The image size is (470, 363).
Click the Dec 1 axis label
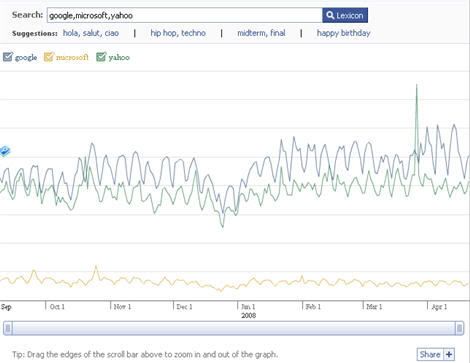tap(184, 306)
